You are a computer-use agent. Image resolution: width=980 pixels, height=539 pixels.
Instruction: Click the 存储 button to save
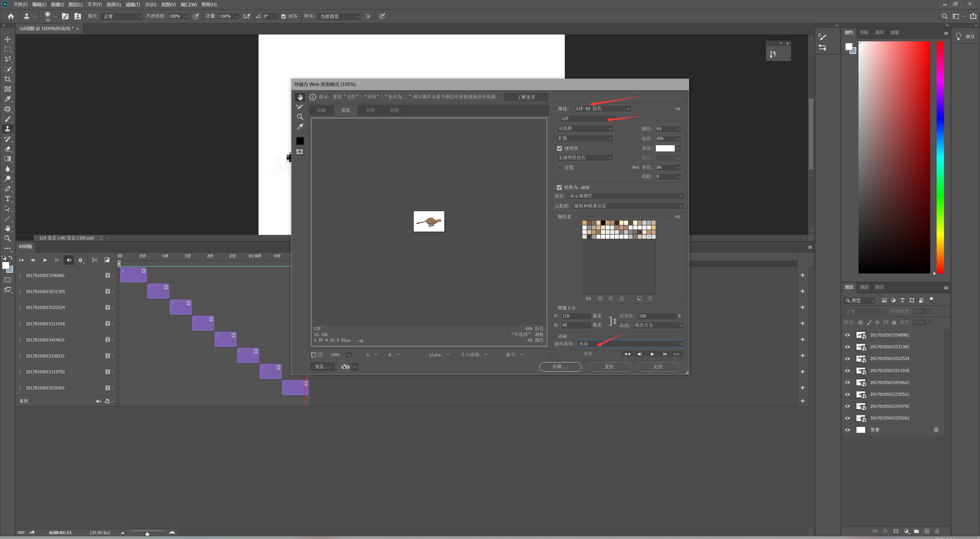tap(560, 367)
